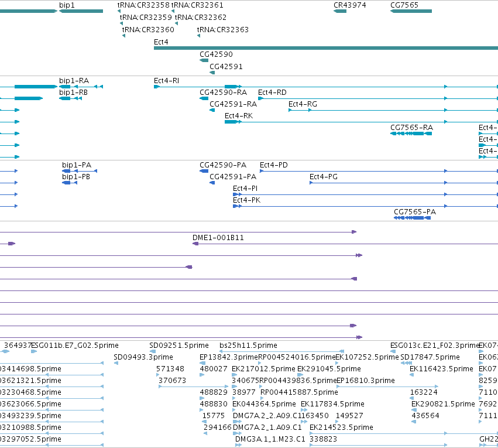Select tRNA:CR32358 arrow marker
This screenshot has height=448, width=498.
point(119,11)
